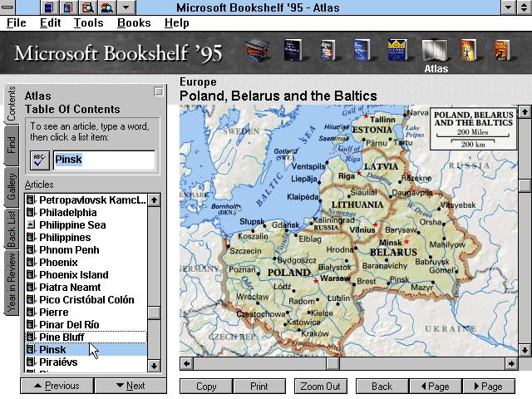Click the Print button

coord(259,387)
